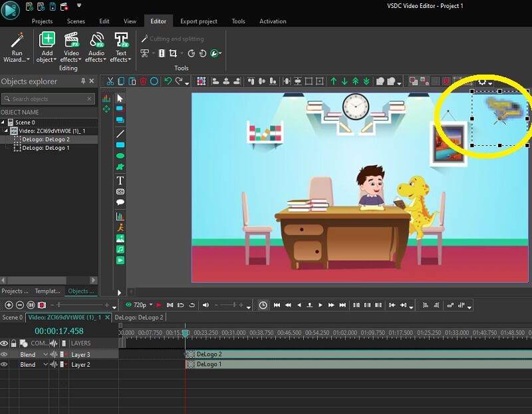The width and height of the screenshot is (532, 414).
Task: Toggle the all-layers eye icon in the timeline header
Action: point(5,343)
